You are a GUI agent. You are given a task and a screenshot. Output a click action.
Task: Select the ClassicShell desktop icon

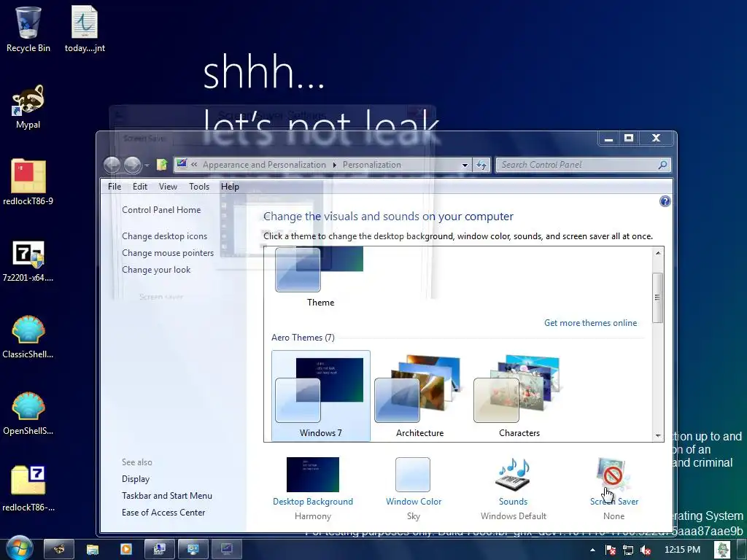coord(28,336)
